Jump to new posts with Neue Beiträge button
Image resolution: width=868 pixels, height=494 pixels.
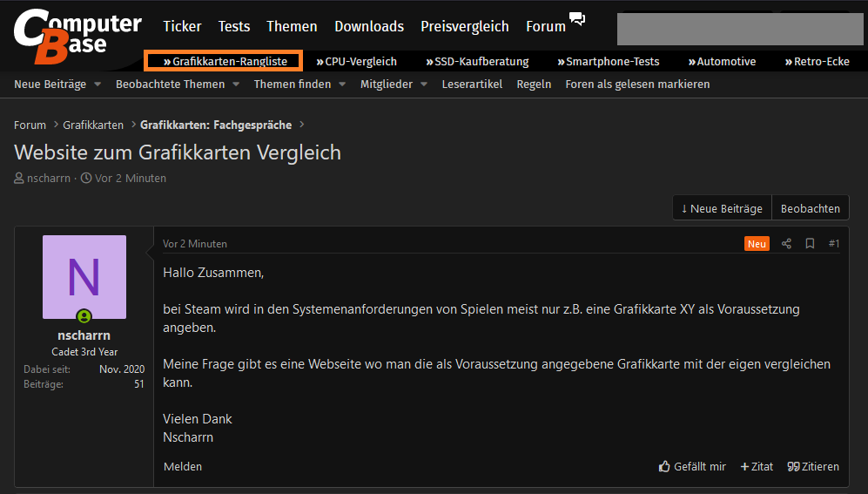(x=722, y=208)
